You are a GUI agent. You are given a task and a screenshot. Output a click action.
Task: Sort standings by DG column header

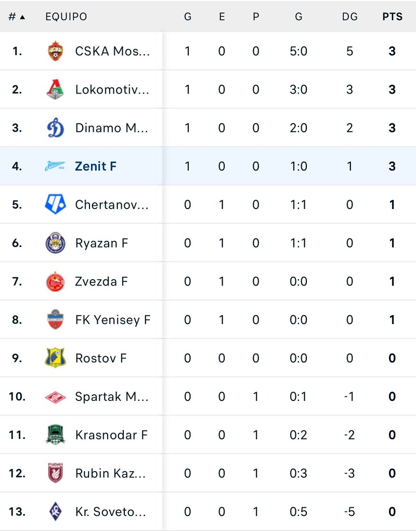(x=349, y=17)
